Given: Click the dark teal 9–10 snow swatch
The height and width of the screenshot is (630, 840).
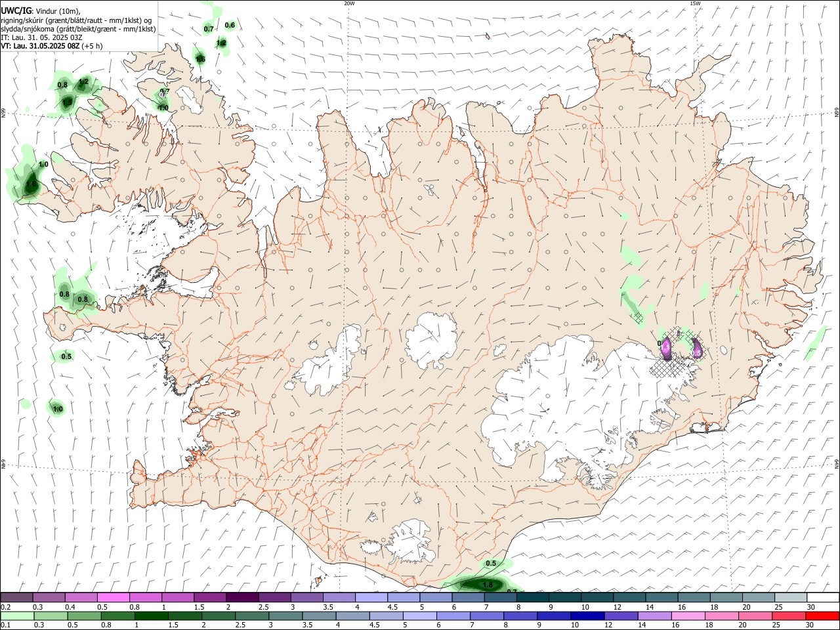Looking at the screenshot, I should point(564,597).
